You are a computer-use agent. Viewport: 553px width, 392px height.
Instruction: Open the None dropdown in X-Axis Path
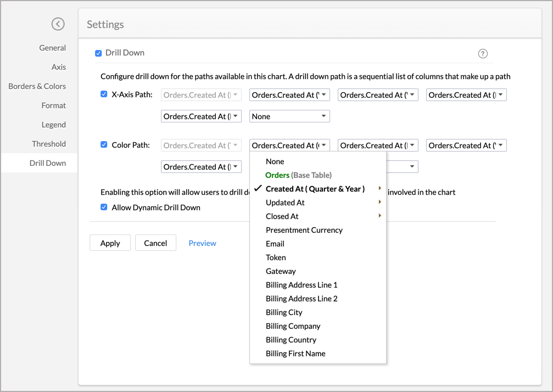coord(289,116)
